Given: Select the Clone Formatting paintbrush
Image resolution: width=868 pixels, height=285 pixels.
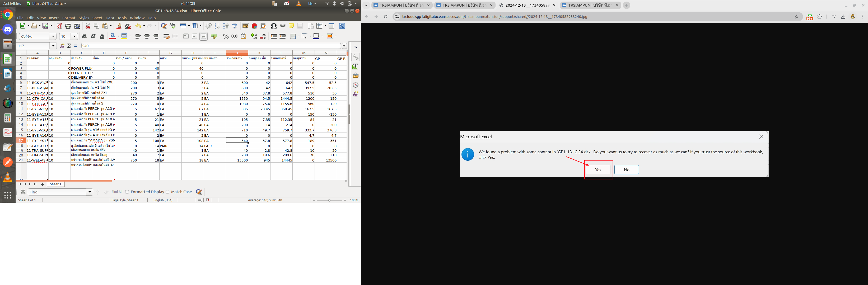Looking at the screenshot, I should pos(119,26).
